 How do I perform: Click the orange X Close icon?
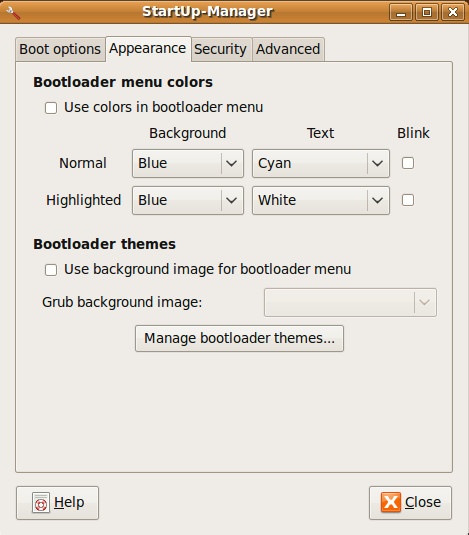pos(391,502)
